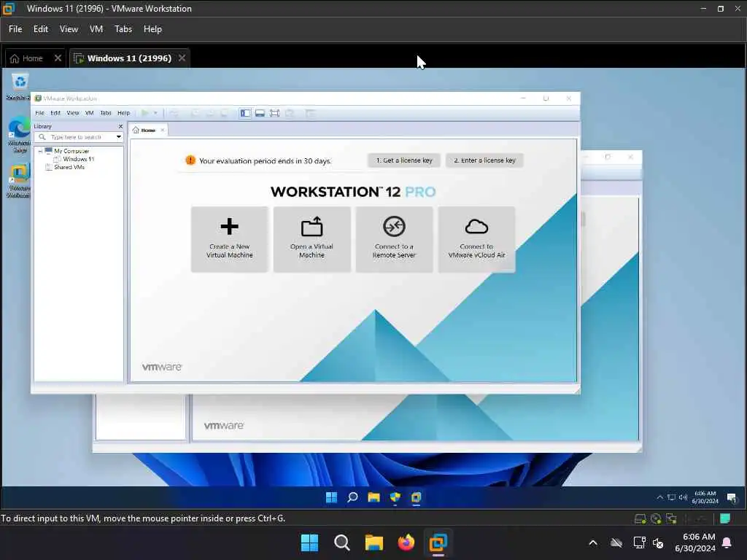Click 'Get a license key' button

tap(404, 160)
